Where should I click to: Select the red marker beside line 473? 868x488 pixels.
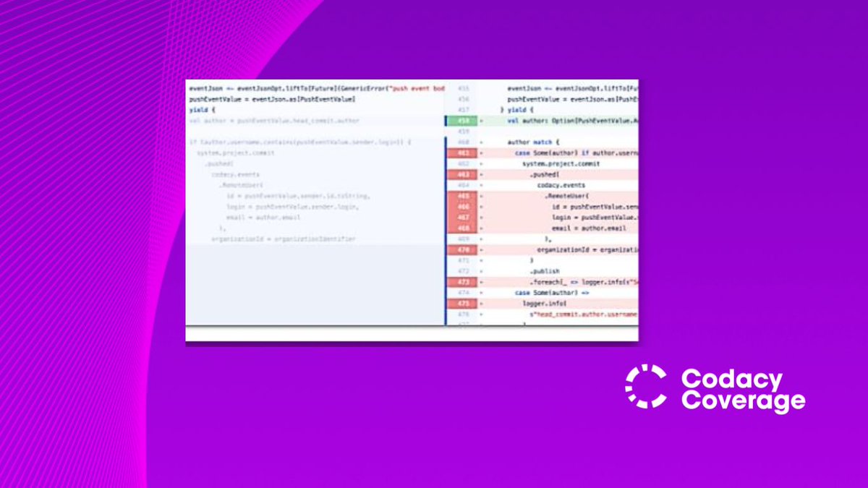coord(463,281)
